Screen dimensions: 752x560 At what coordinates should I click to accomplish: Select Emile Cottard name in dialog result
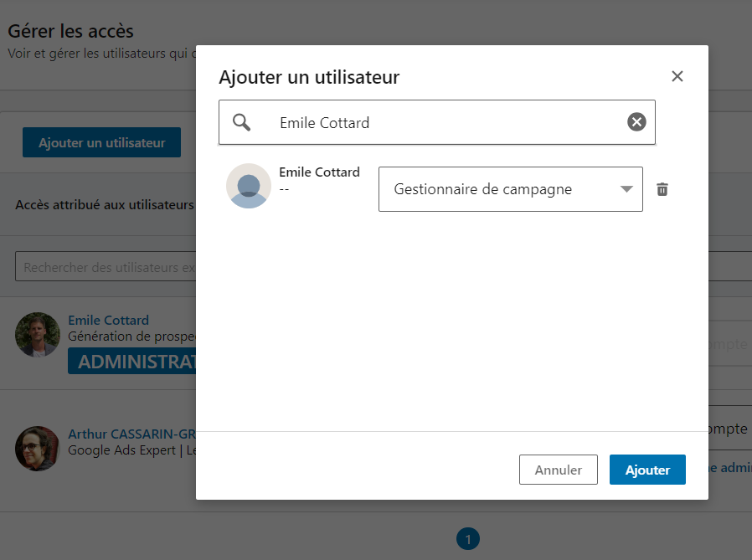coord(319,172)
